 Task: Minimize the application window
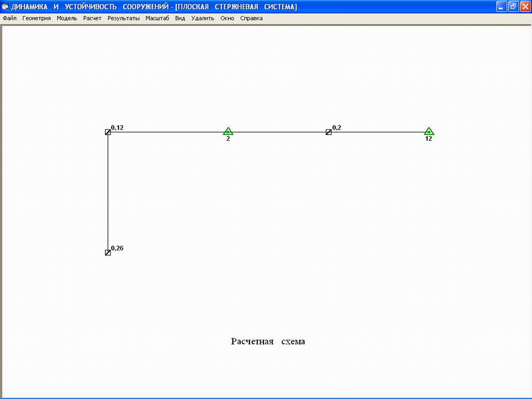[x=501, y=7]
